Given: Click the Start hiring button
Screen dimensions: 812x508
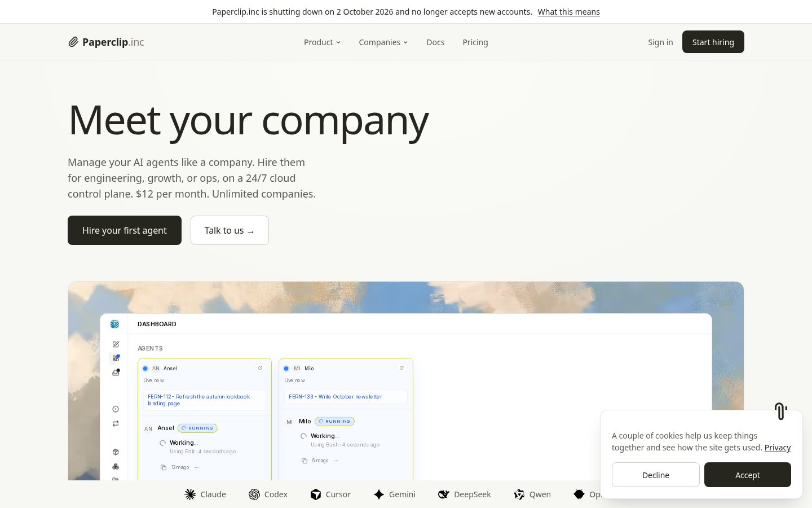Looking at the screenshot, I should point(713,42).
